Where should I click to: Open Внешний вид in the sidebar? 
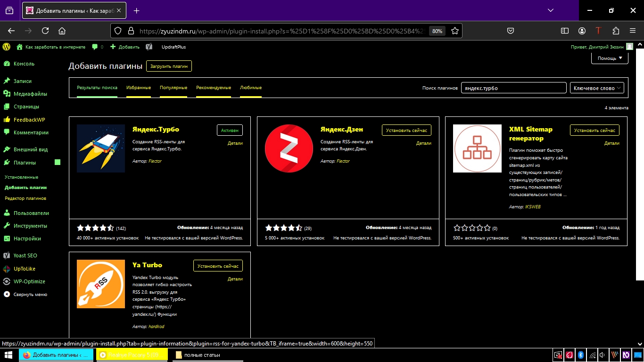click(30, 149)
